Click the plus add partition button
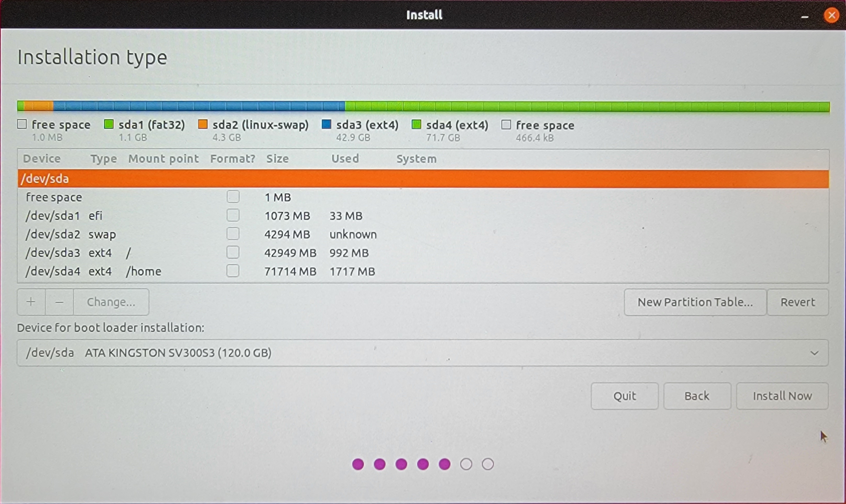 tap(31, 302)
